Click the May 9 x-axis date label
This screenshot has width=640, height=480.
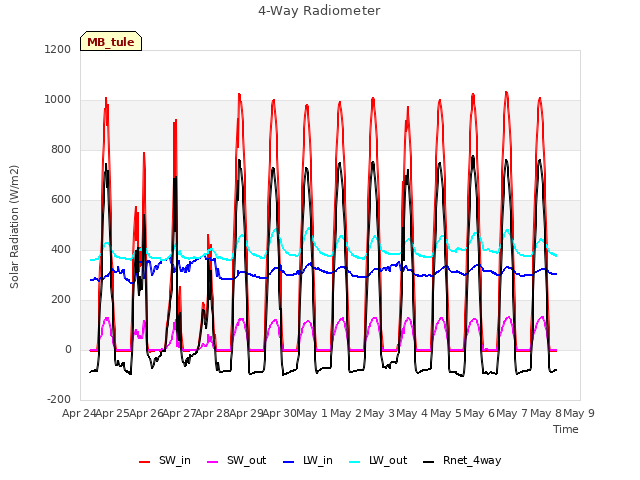click(579, 413)
